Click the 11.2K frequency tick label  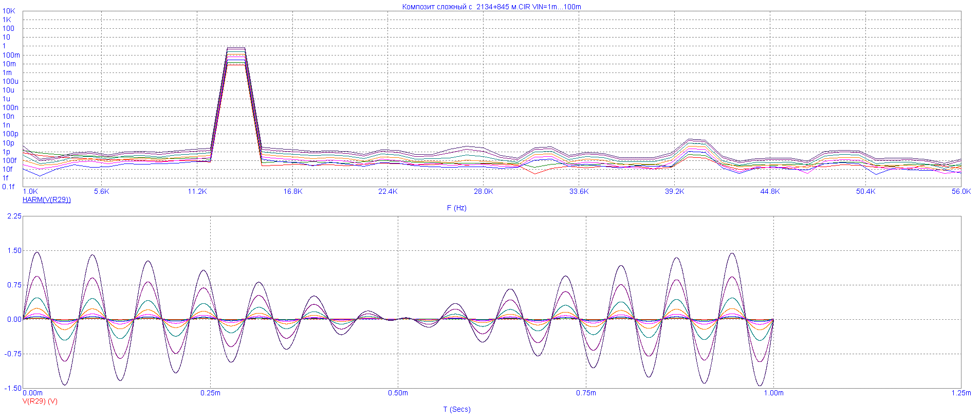click(x=197, y=191)
